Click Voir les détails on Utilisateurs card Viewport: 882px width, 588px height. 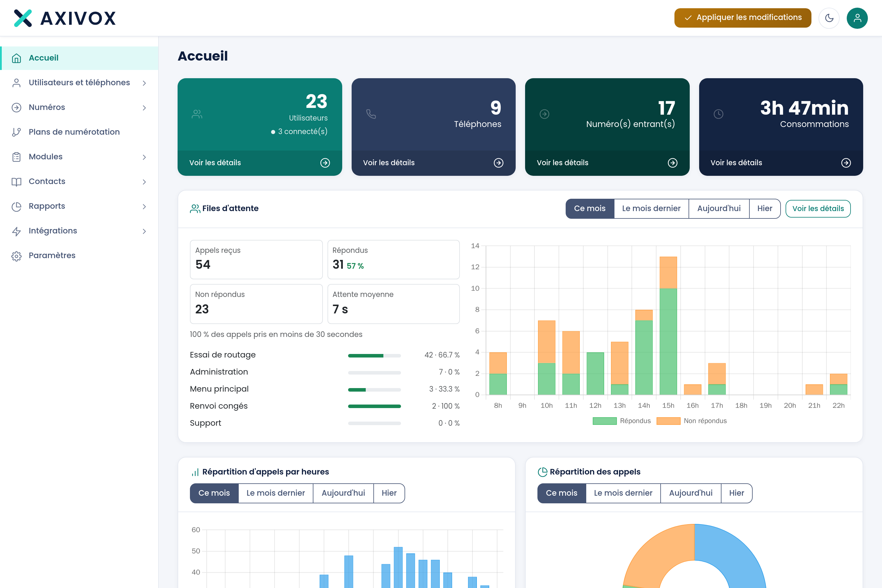click(x=215, y=163)
